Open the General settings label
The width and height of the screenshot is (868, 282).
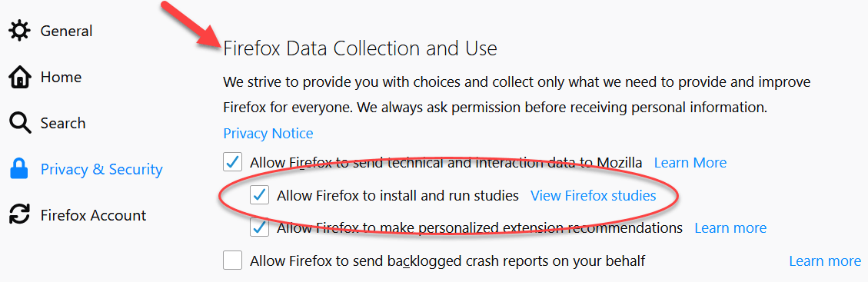tap(66, 31)
